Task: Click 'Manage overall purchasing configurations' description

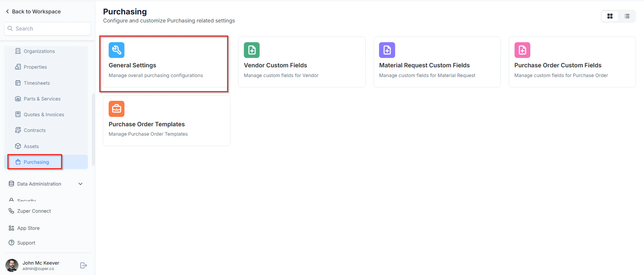Action: click(156, 75)
